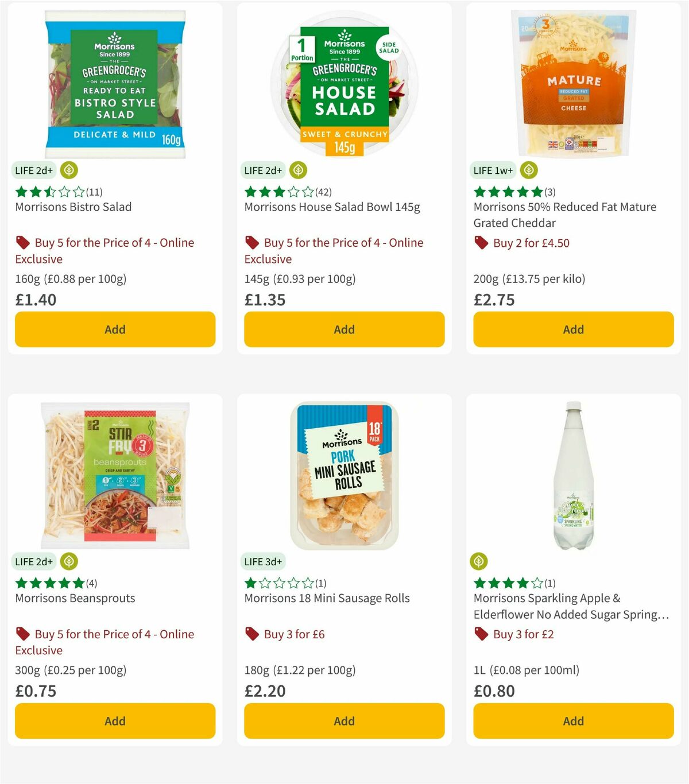Screen dimensions: 689x784
Task: Click the red offer tag icon beside Buy 2 for £4.50
Action: pyautogui.click(x=481, y=242)
